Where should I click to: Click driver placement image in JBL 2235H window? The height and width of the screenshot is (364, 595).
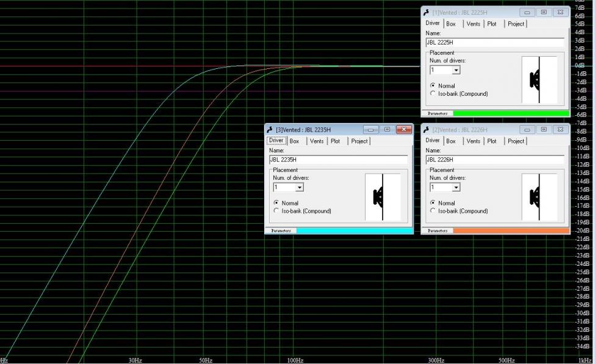coord(383,197)
